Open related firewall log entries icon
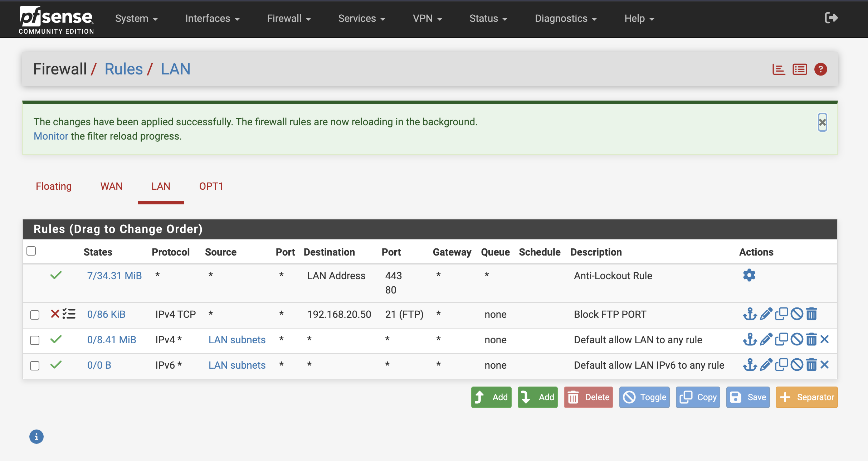868x461 pixels. (800, 69)
